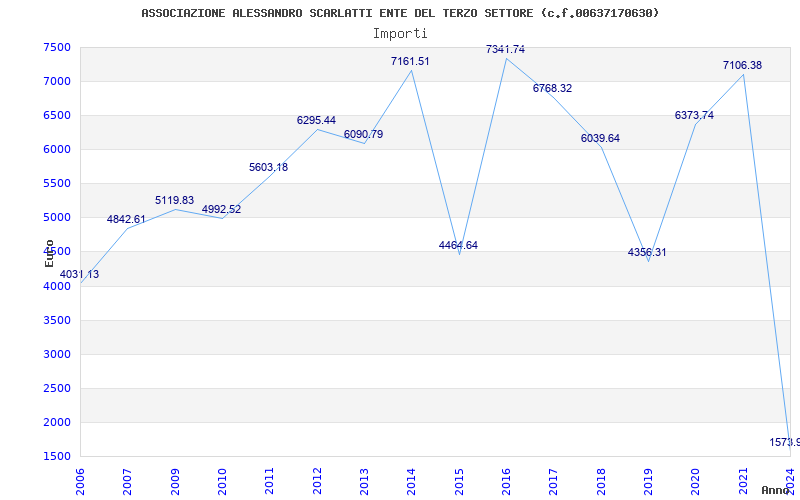Click the x-axis year 2010
This screenshot has height=500, width=800.
click(222, 481)
